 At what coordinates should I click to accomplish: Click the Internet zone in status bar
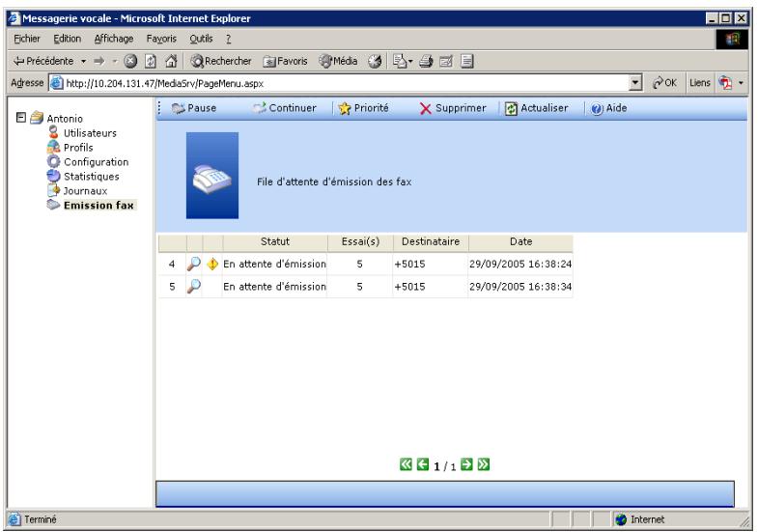[x=640, y=519]
